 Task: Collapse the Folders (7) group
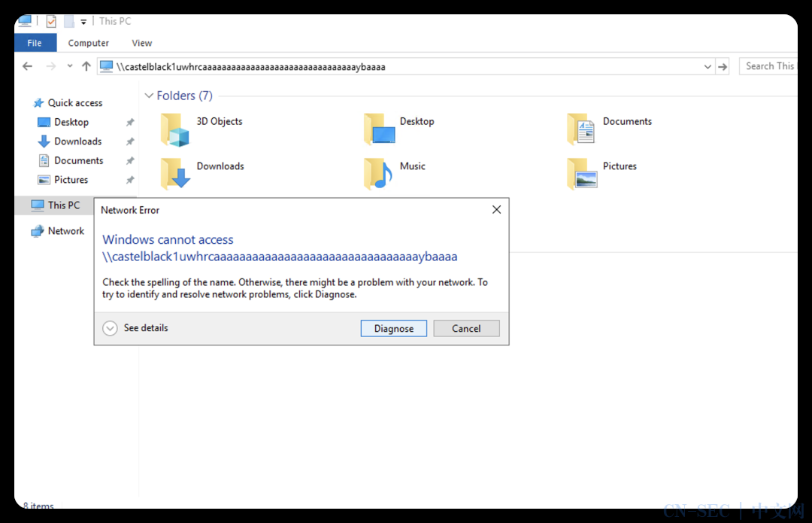click(149, 96)
